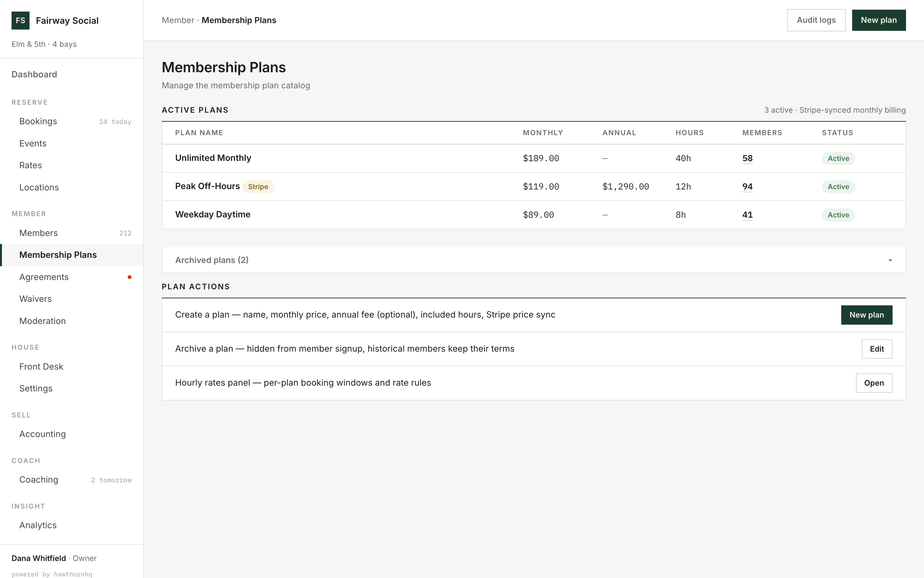Select Membership Plans in the sidebar
This screenshot has height=578, width=924.
[72, 255]
